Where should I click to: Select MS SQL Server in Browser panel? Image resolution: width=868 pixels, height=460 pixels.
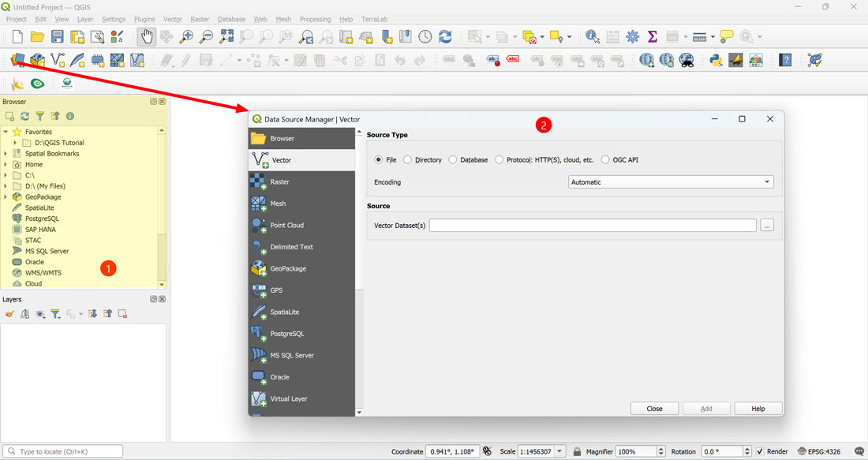coord(47,251)
